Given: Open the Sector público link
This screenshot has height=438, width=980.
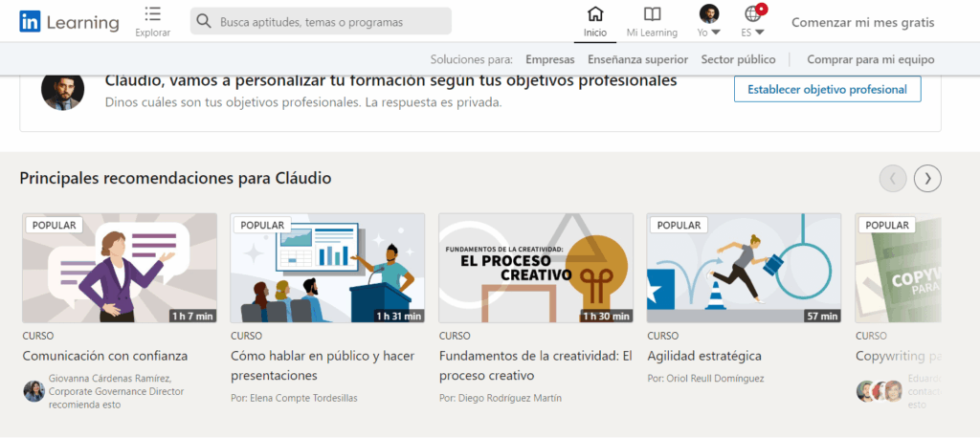Looking at the screenshot, I should pos(738,59).
